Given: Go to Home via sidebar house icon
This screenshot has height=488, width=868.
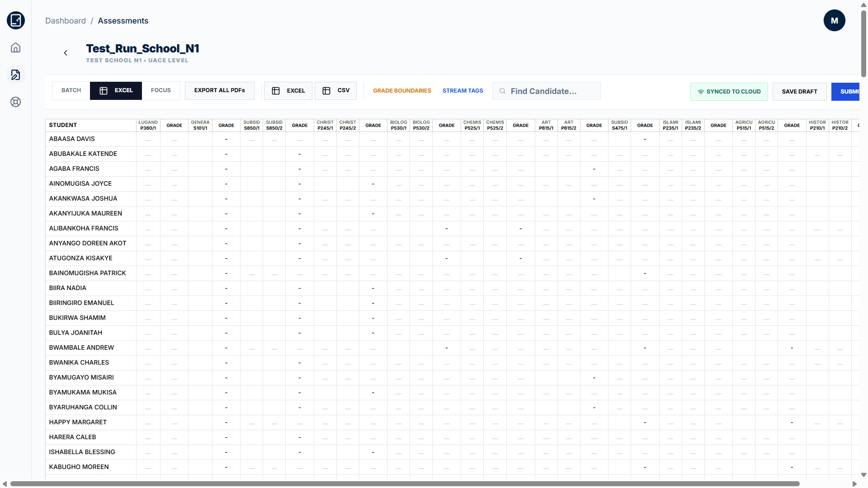Looking at the screenshot, I should (16, 48).
